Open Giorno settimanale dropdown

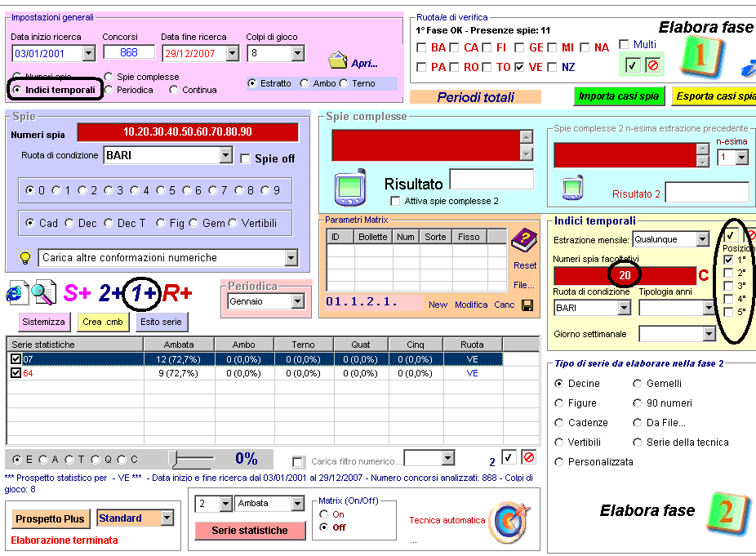(709, 334)
